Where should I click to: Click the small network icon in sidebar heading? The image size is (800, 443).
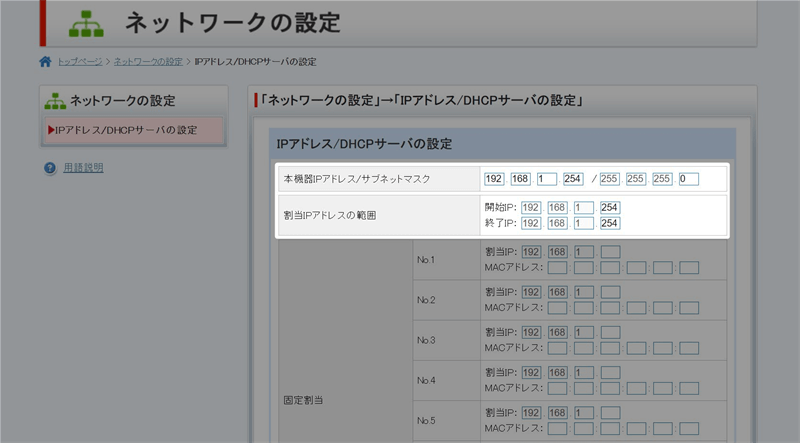pyautogui.click(x=55, y=101)
